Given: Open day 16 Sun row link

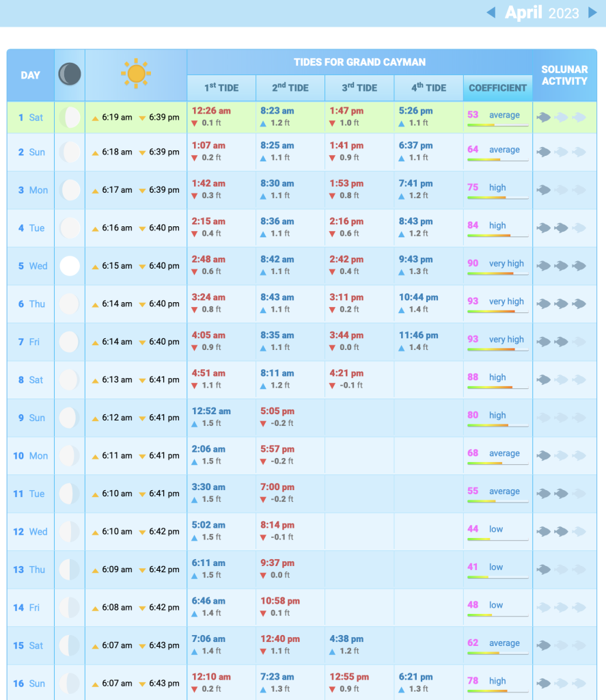Looking at the screenshot, I should pos(30,683).
